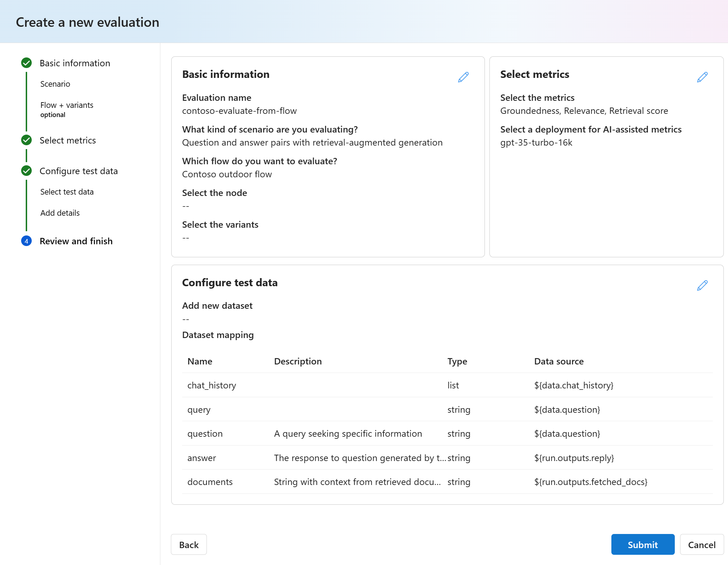Image resolution: width=728 pixels, height=565 pixels.
Task: Click the Submit button
Action: 643,545
